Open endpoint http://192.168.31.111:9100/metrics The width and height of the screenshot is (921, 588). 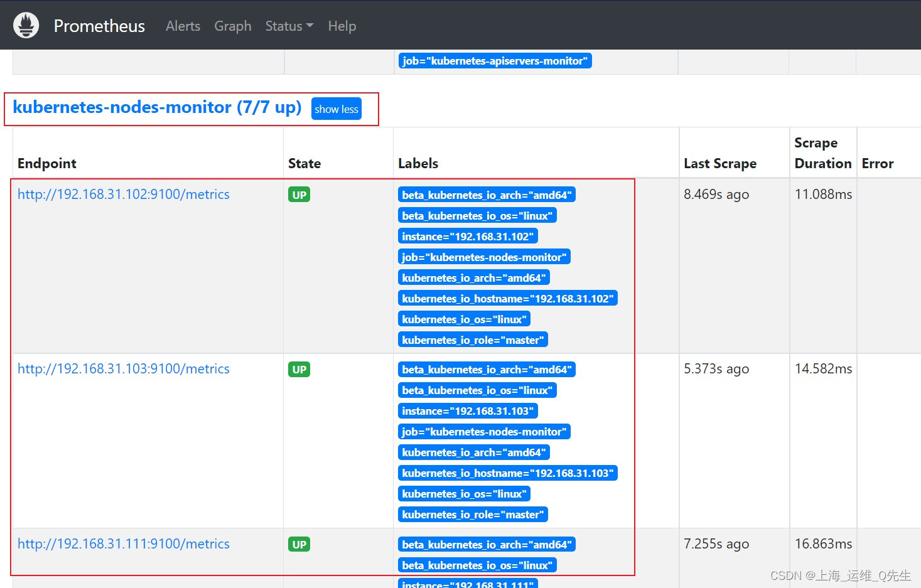tap(124, 544)
